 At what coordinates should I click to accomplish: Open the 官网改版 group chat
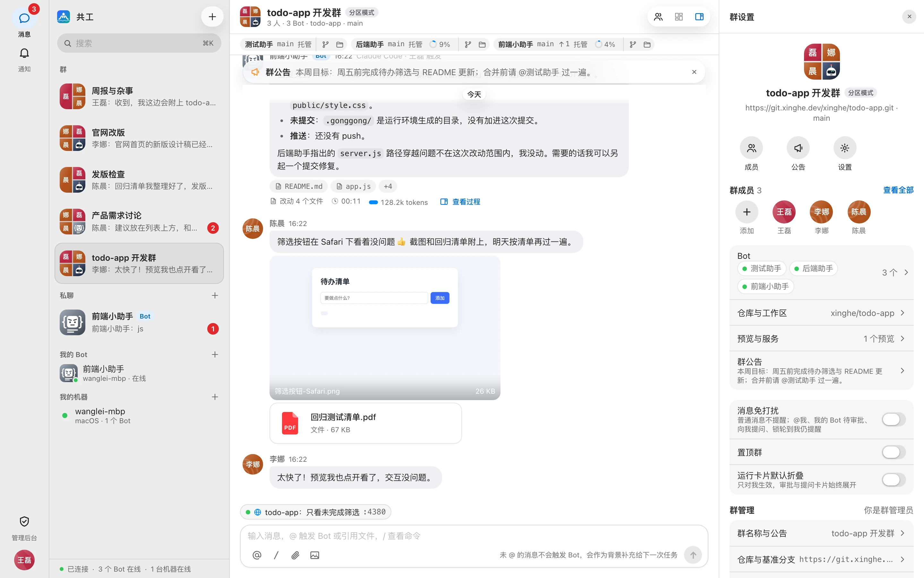point(139,138)
